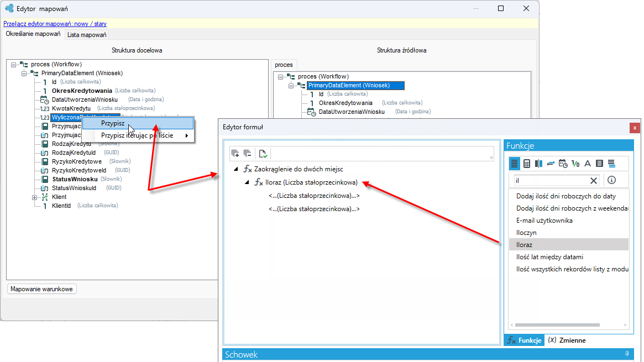
Task: Click the functions list horizontal scrollbar
Action: click(557, 324)
